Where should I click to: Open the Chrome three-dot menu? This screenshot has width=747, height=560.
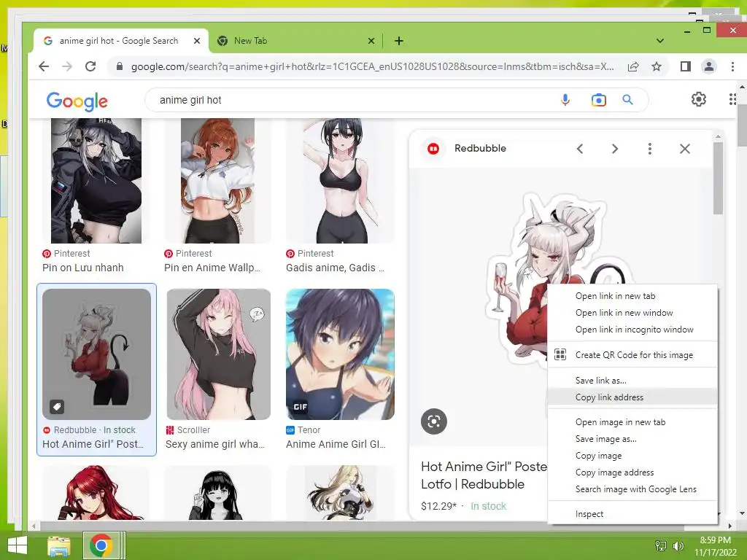732,66
